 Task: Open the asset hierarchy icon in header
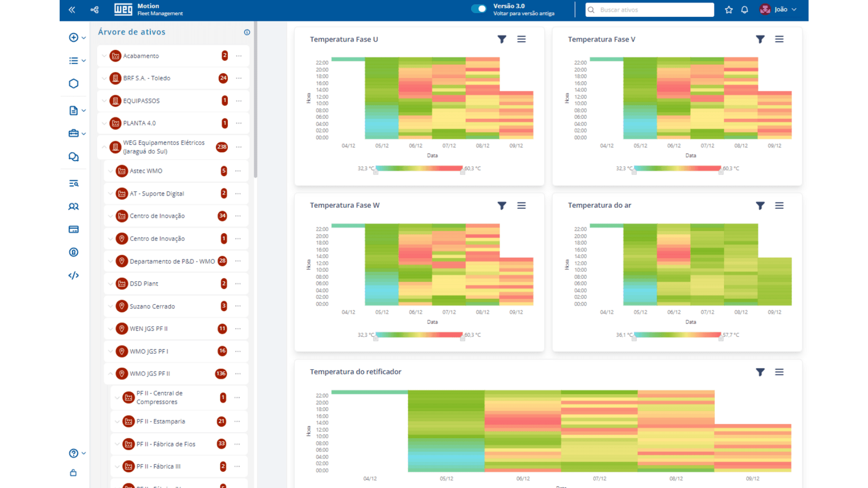click(x=94, y=9)
